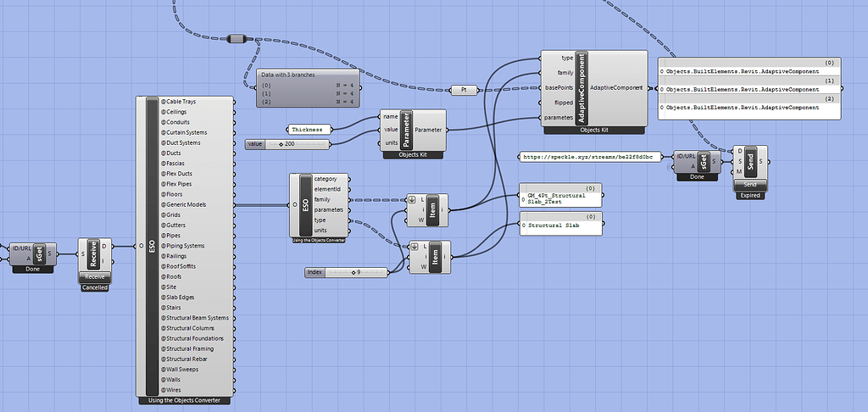Select the Pt point parameter node
Viewport: 868px width, 412px height.
point(464,89)
